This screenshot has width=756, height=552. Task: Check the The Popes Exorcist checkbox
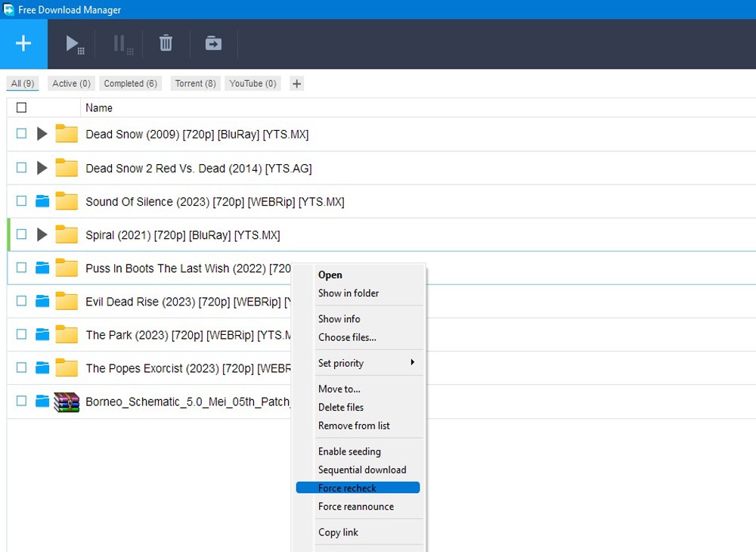21,367
